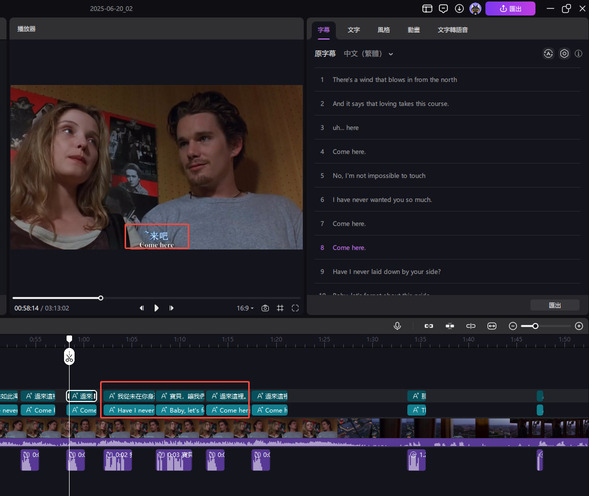
Task: Select subtitle 5 'No, I'm not impossible to touch'
Action: click(448, 175)
